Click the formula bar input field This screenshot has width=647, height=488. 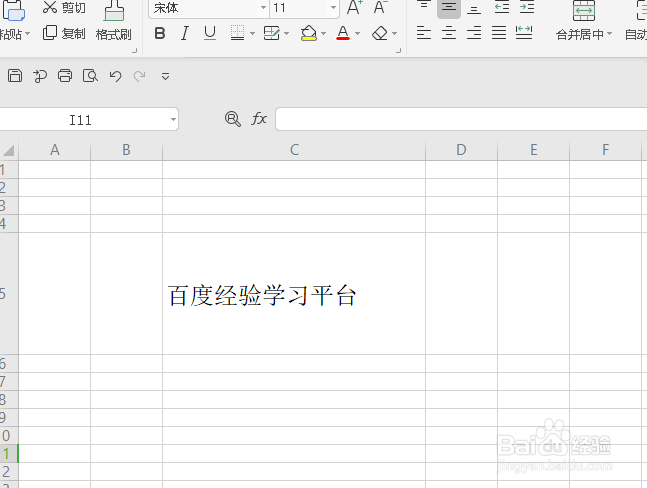(461, 119)
